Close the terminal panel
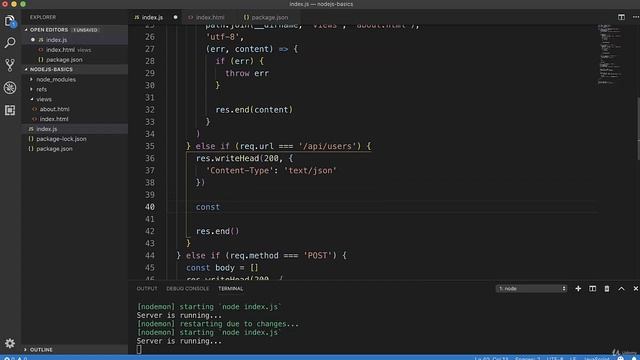 tap(636, 289)
